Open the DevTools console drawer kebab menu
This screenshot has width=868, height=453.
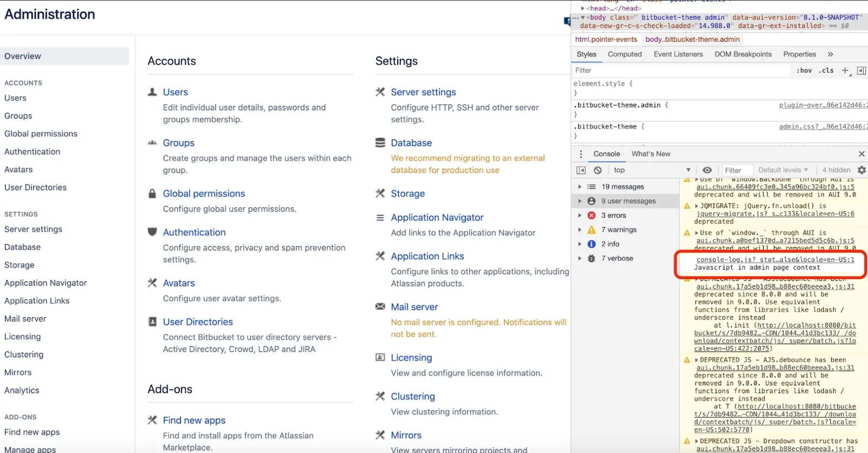coord(581,154)
